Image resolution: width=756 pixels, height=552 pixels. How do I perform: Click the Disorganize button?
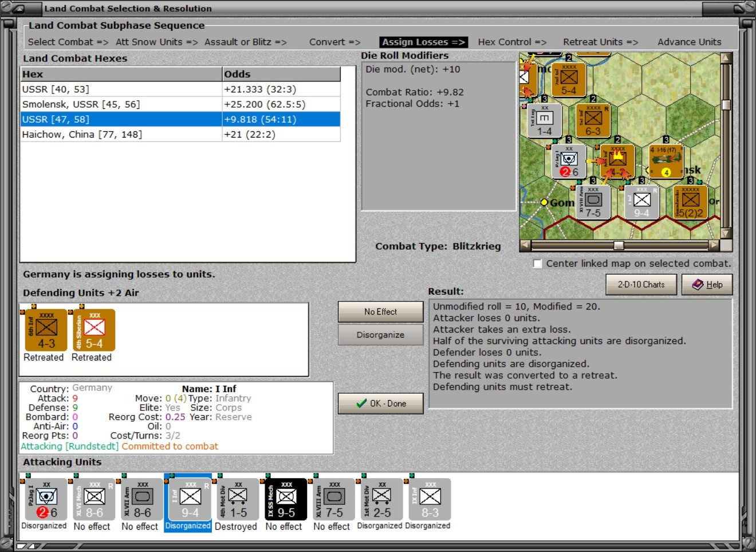380,335
